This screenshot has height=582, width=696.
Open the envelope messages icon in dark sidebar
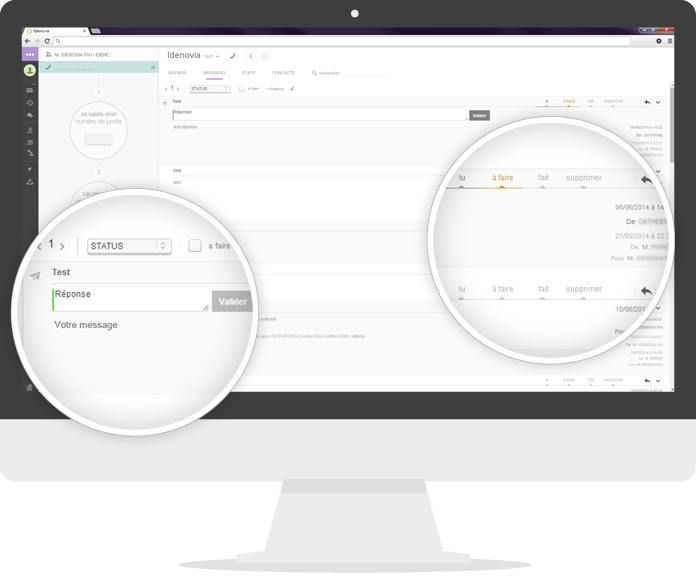30,90
